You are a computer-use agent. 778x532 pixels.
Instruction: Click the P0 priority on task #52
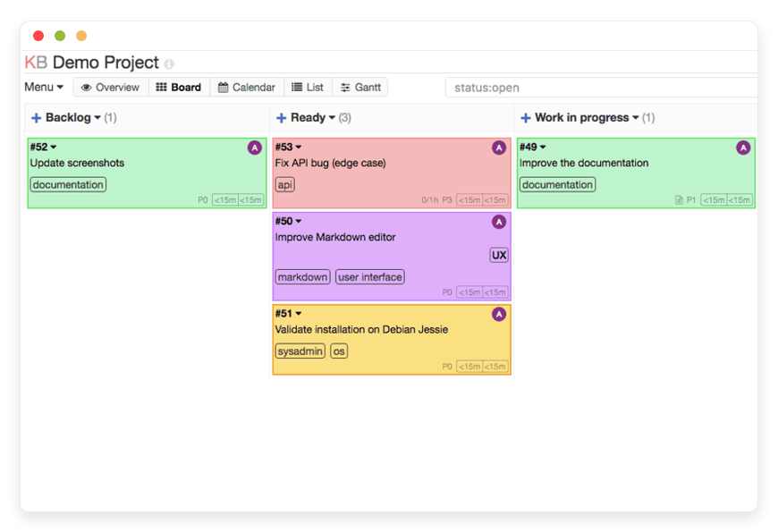point(203,200)
